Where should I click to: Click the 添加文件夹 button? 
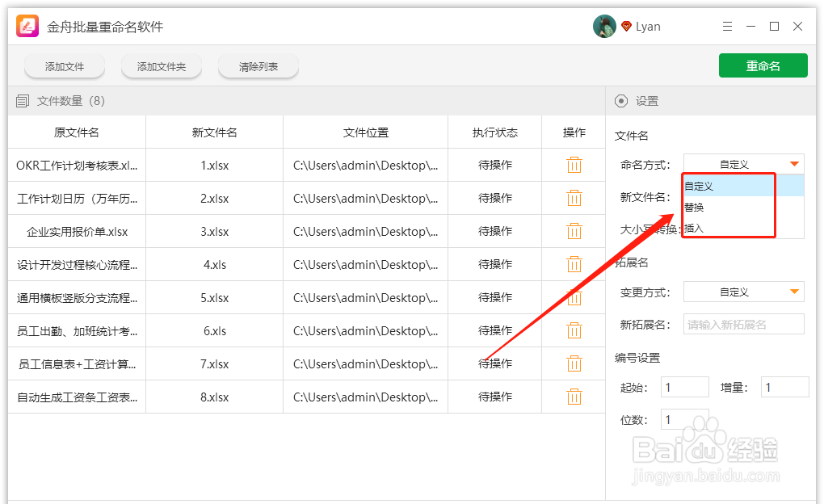(x=161, y=67)
